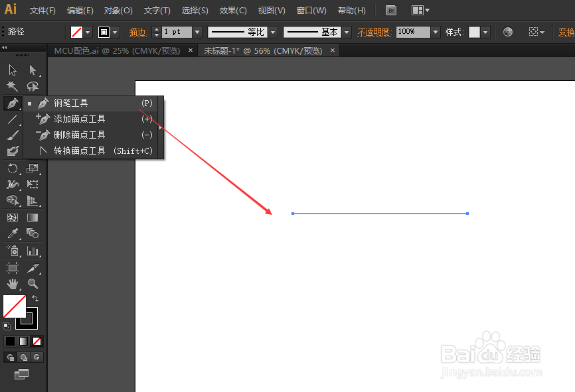Image resolution: width=575 pixels, height=392 pixels.
Task: Open stroke weight dropdown
Action: 197,33
